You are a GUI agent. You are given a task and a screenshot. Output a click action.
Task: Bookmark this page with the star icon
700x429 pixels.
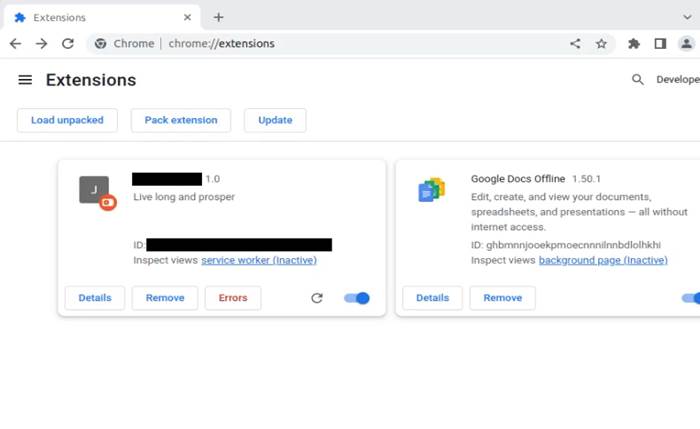[601, 44]
